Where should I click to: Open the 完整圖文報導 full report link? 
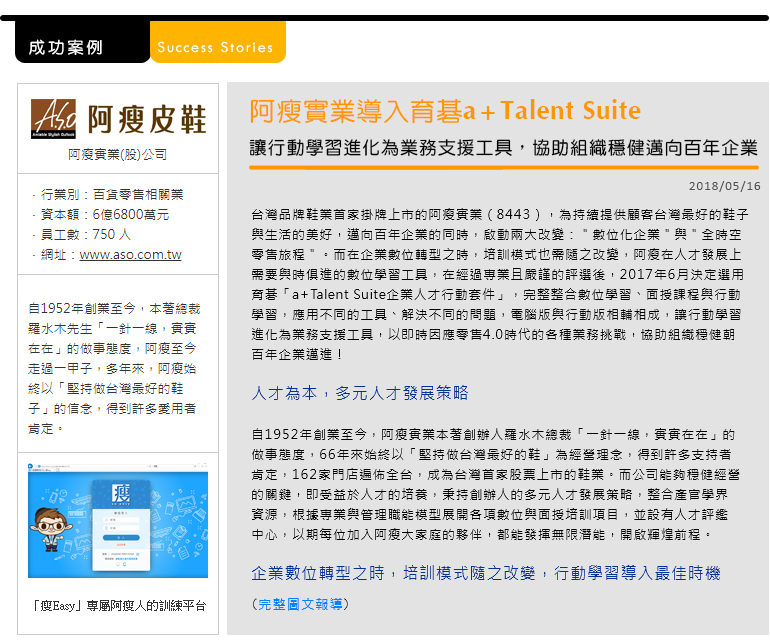click(x=301, y=604)
